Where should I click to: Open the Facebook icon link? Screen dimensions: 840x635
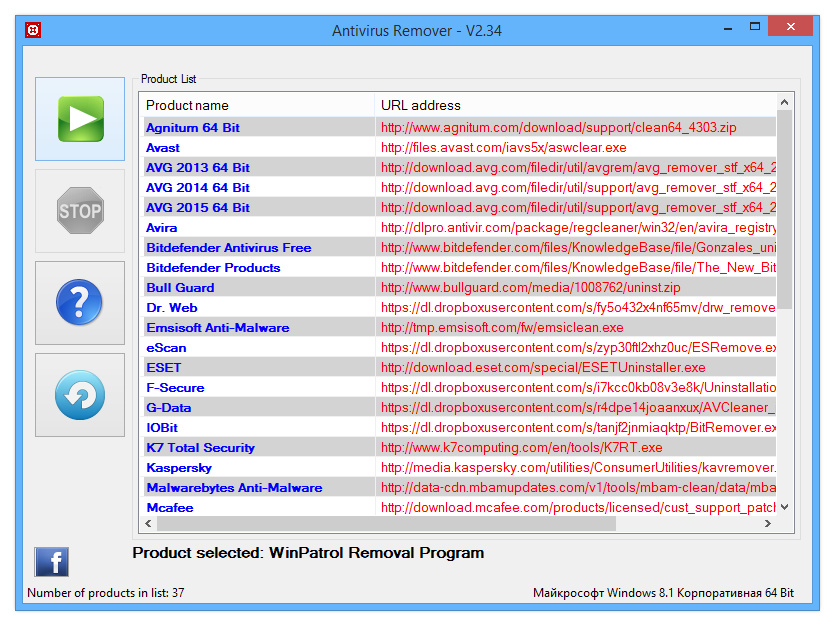(x=51, y=562)
